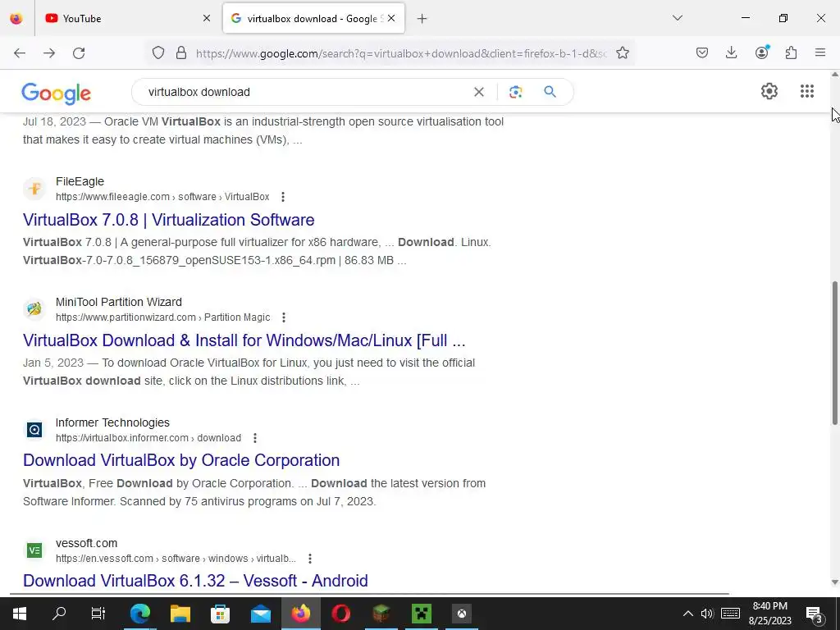Image resolution: width=840 pixels, height=630 pixels.
Task: Close the YouTube tab
Action: [x=207, y=18]
